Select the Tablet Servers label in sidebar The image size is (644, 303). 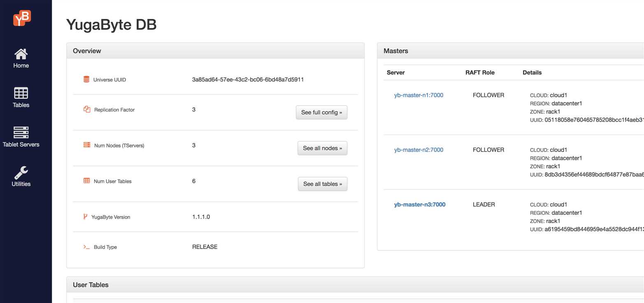21,144
